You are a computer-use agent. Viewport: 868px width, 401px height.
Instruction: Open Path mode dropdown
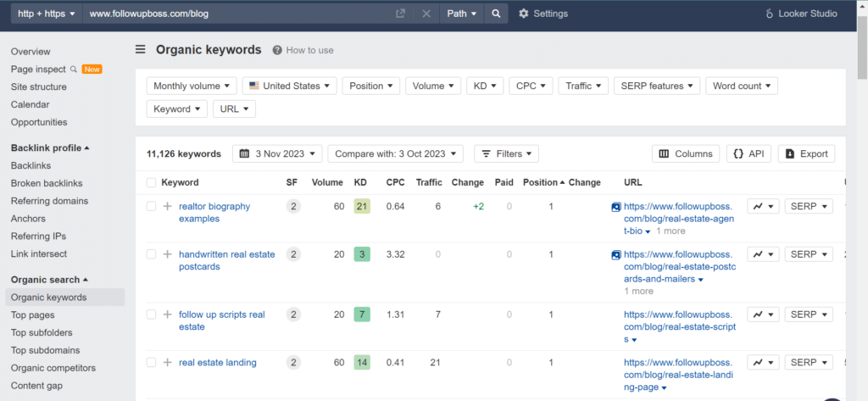[x=462, y=14]
